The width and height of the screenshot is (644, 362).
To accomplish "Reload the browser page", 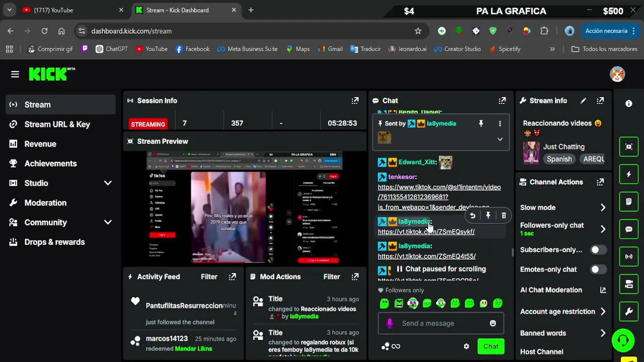I will [44, 31].
